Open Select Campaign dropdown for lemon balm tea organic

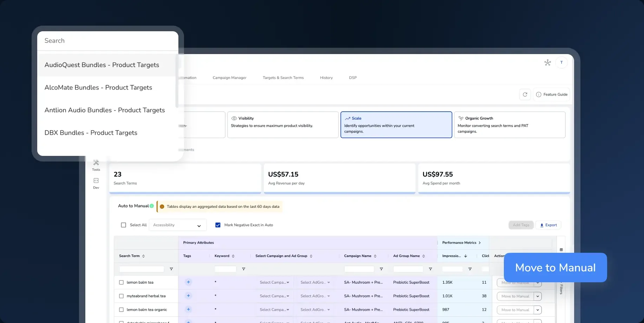click(x=274, y=310)
